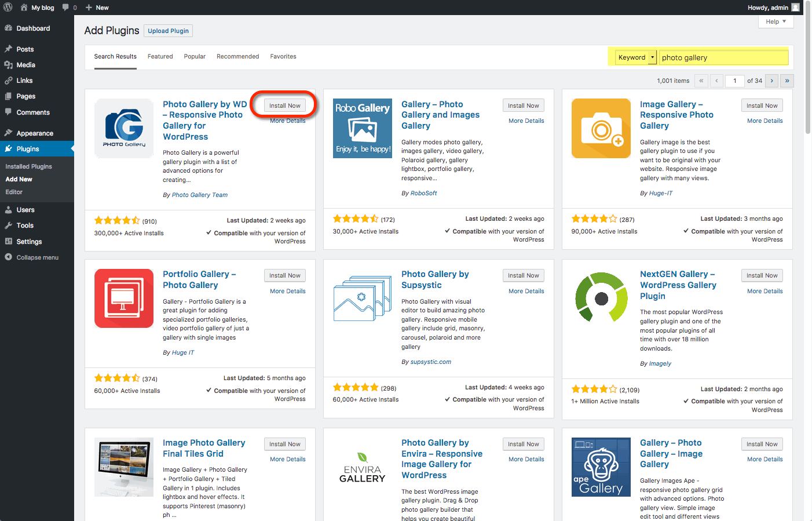Viewport: 812px width, 521px height.
Task: Go to previous page of results
Action: pyautogui.click(x=717, y=81)
